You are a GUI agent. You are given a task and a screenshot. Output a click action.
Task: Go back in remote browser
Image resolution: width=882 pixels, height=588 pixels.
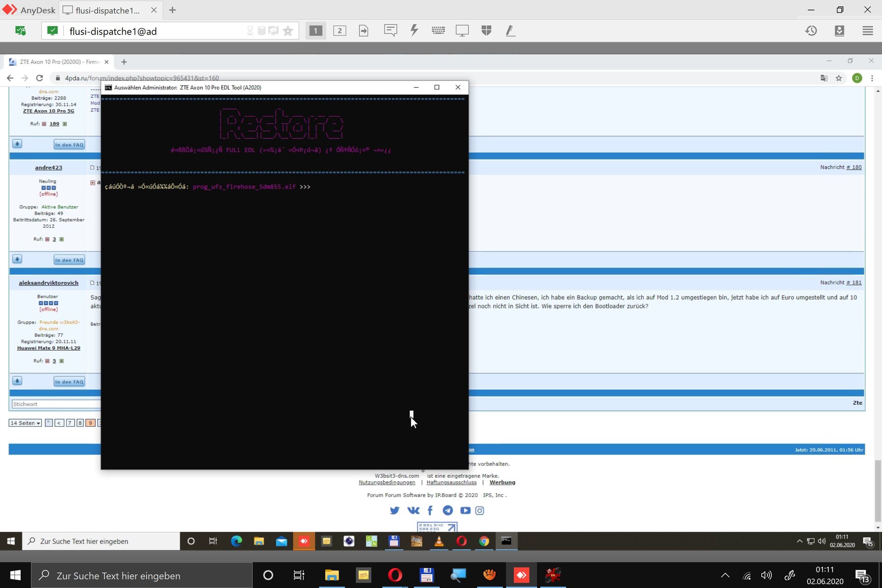tap(10, 78)
